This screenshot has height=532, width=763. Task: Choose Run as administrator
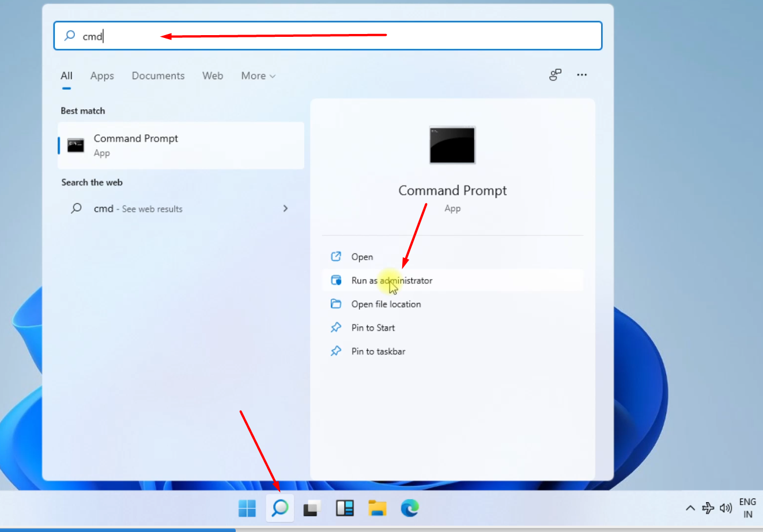click(452, 280)
